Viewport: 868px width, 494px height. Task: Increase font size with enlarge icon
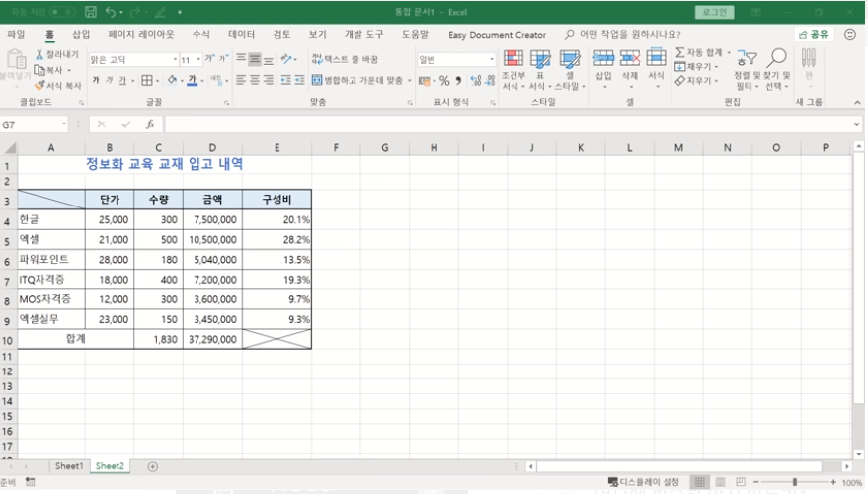point(209,58)
